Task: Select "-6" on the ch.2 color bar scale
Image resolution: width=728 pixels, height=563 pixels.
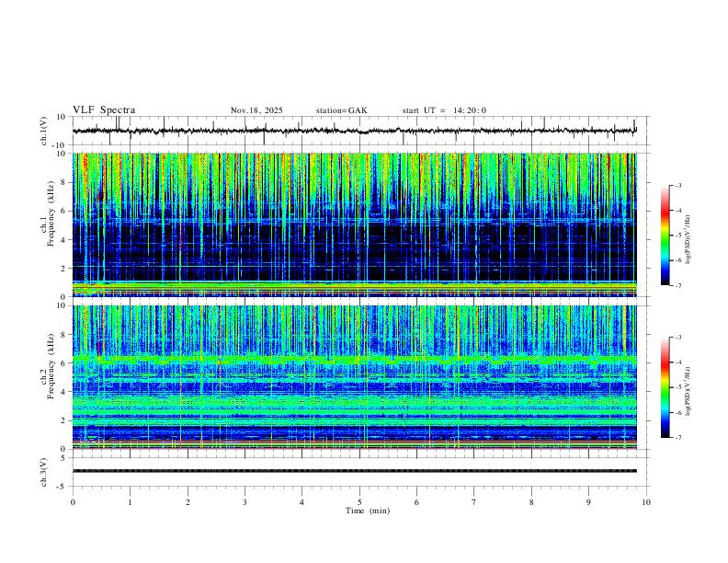Action: coord(677,412)
